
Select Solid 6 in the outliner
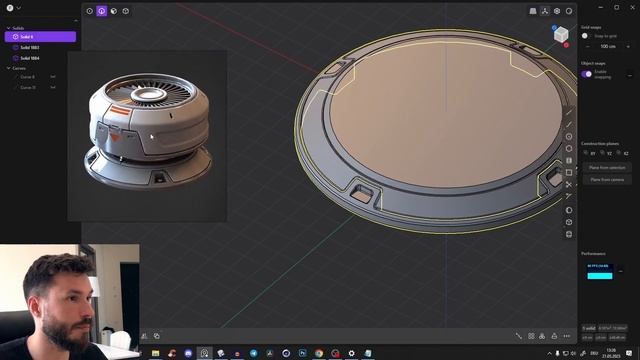point(40,37)
